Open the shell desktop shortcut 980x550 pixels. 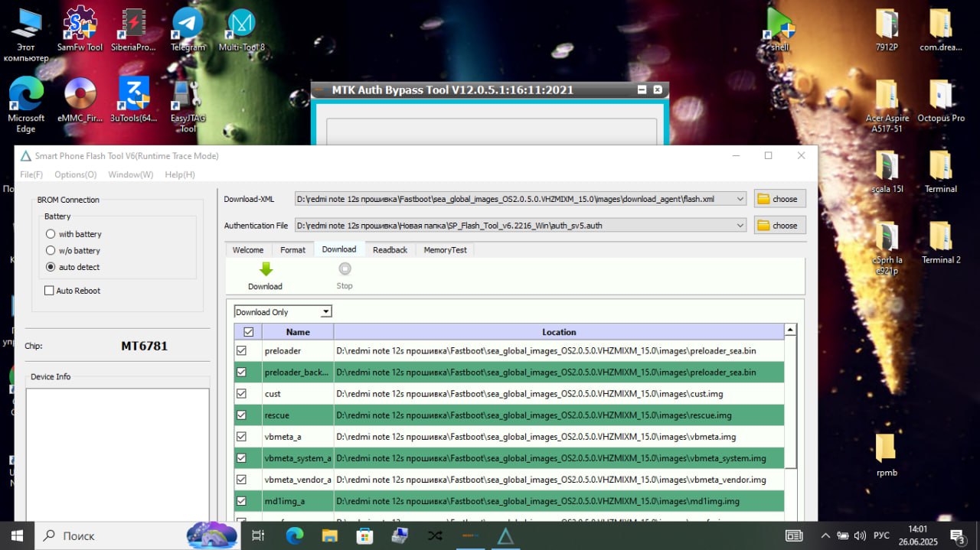pyautogui.click(x=779, y=29)
